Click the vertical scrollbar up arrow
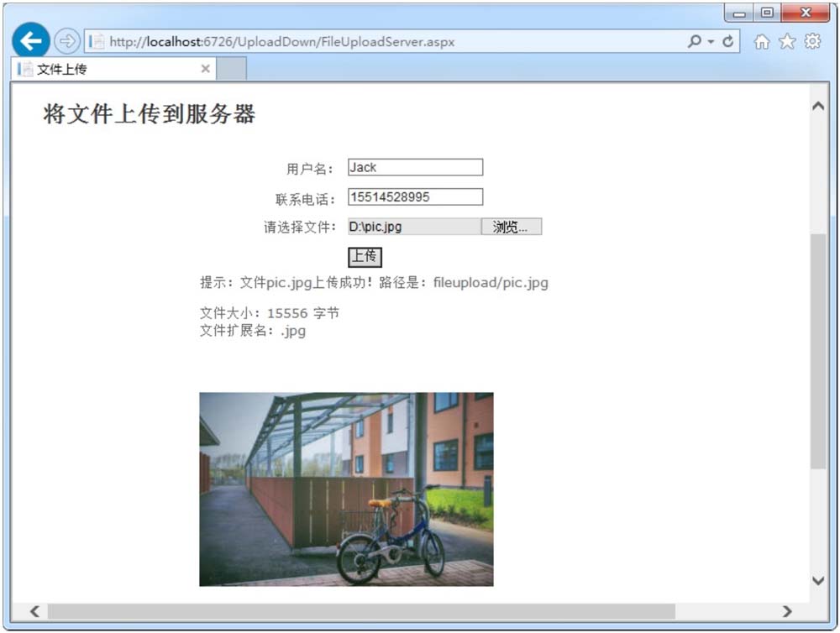The image size is (840, 633). pos(818,106)
